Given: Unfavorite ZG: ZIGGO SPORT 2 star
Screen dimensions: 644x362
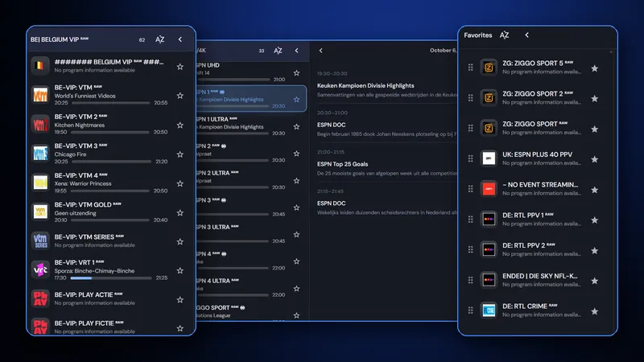Looking at the screenshot, I should (594, 99).
